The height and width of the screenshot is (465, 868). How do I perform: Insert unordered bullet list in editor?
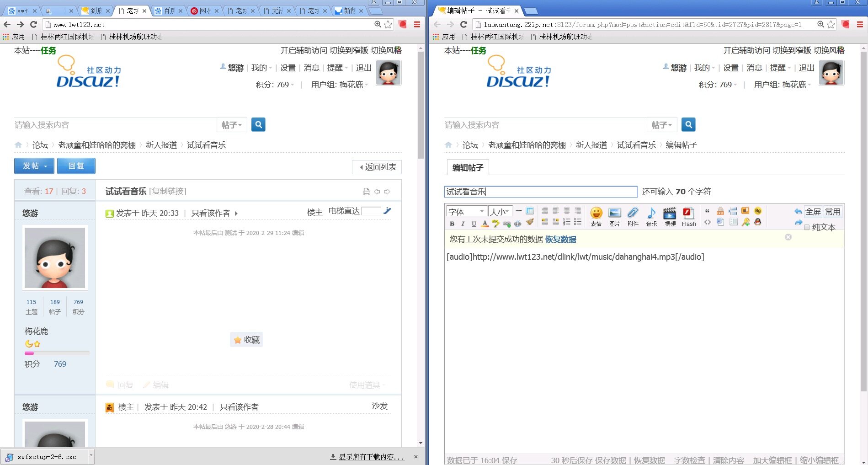[x=578, y=222]
